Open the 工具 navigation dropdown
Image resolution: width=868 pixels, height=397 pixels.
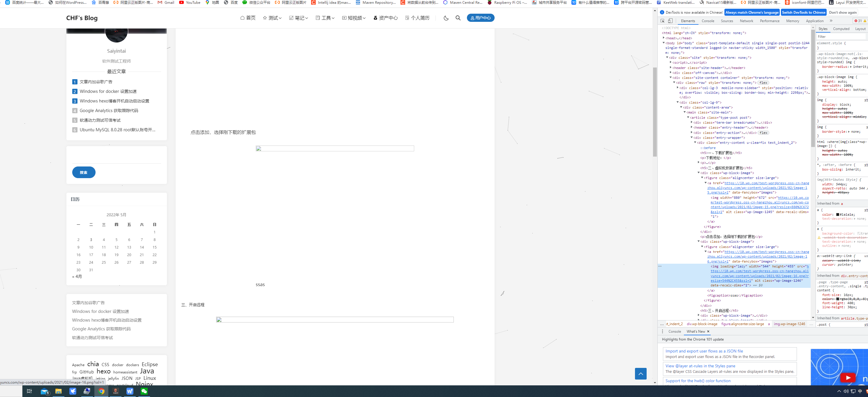tap(325, 18)
